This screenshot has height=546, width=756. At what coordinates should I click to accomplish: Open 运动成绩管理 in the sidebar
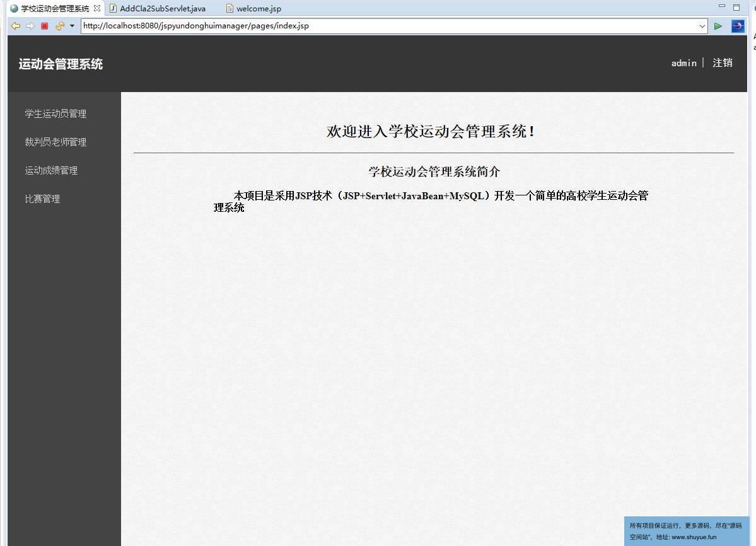coord(51,171)
